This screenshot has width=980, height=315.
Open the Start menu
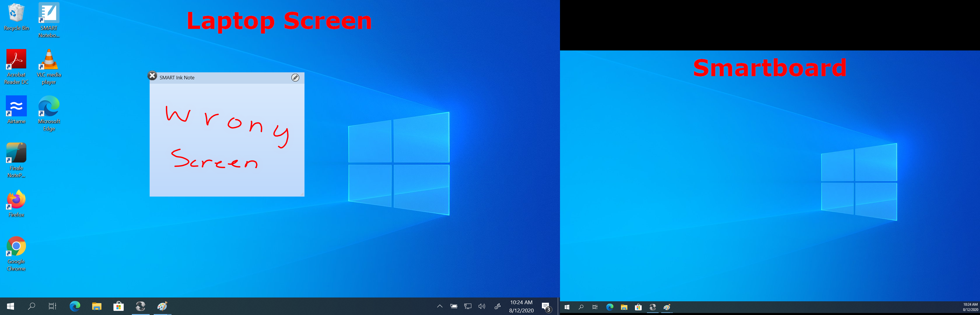pyautogui.click(x=10, y=306)
